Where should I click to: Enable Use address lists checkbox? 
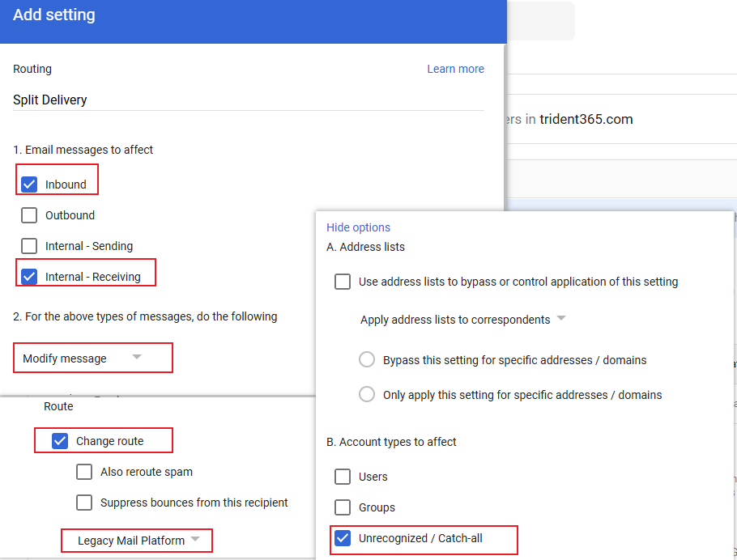click(343, 282)
